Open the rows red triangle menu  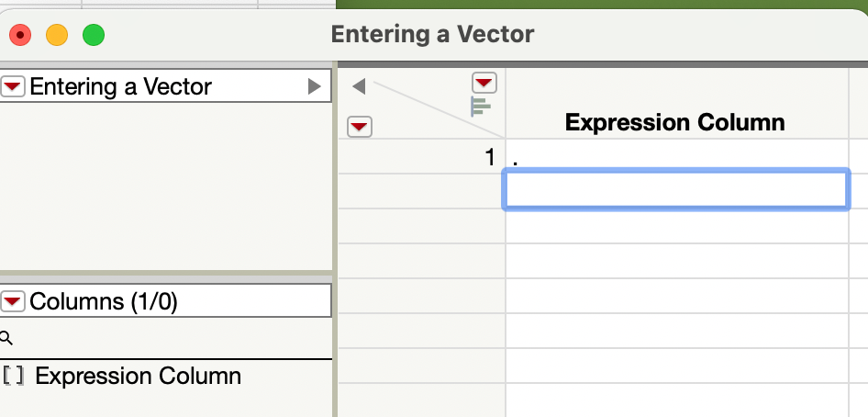pyautogui.click(x=360, y=127)
